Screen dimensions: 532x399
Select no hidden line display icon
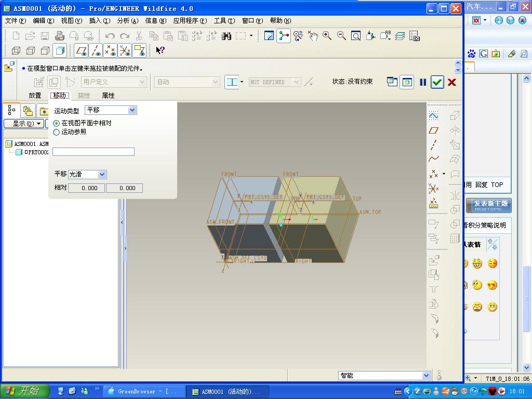(x=45, y=50)
